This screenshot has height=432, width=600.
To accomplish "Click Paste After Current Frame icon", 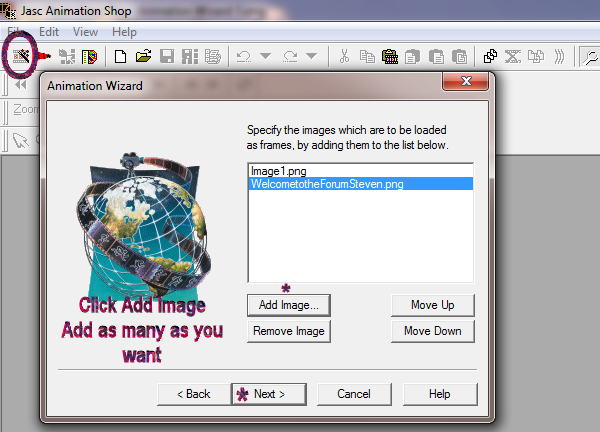I will point(436,57).
